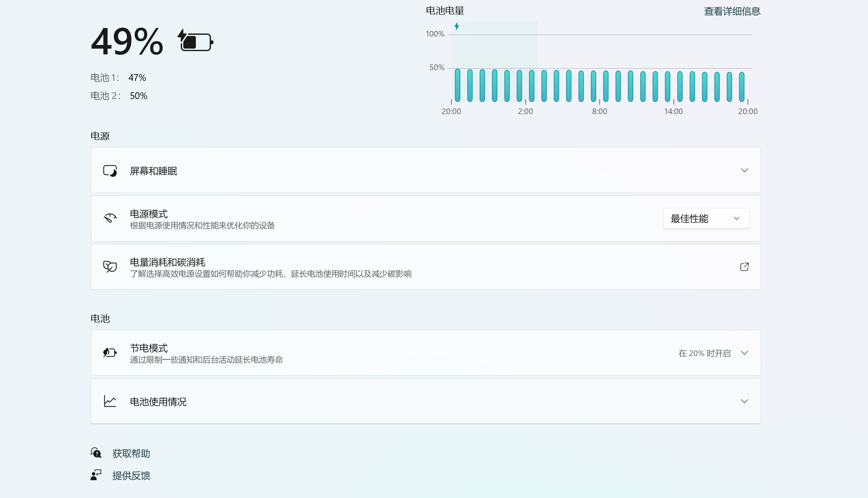The image size is (868, 498).
Task: Open the 最佳性能 power mode dropdown
Action: [706, 218]
